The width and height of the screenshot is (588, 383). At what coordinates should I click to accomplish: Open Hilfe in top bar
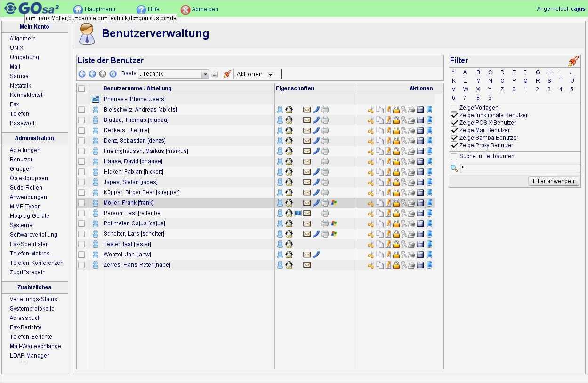pyautogui.click(x=148, y=9)
